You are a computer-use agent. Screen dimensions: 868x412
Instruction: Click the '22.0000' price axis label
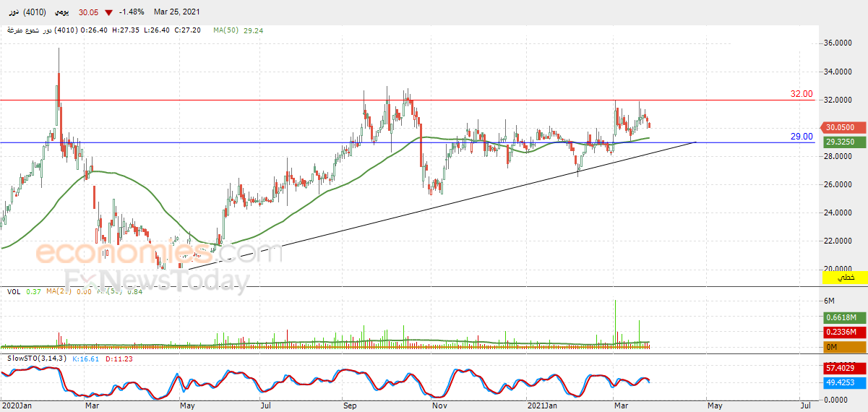coord(838,241)
